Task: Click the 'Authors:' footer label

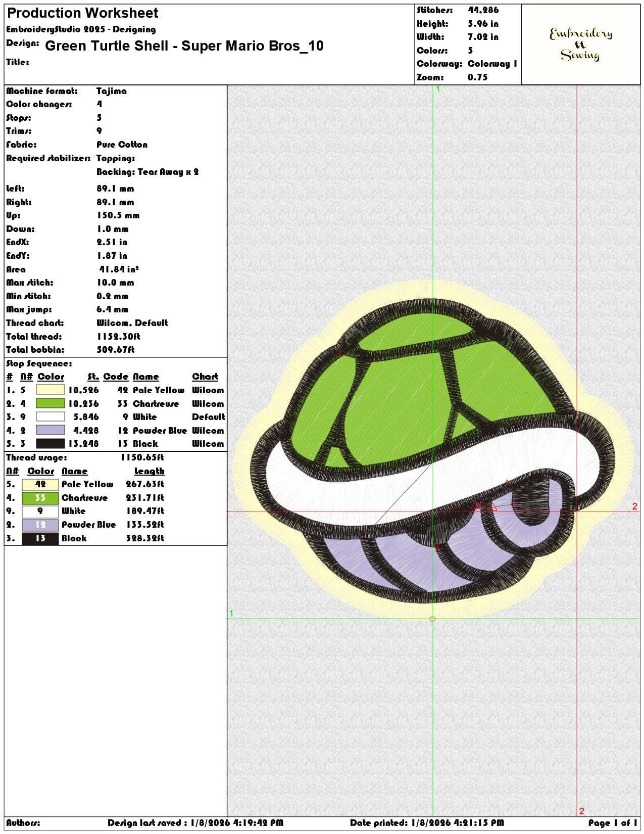Action: pyautogui.click(x=23, y=823)
